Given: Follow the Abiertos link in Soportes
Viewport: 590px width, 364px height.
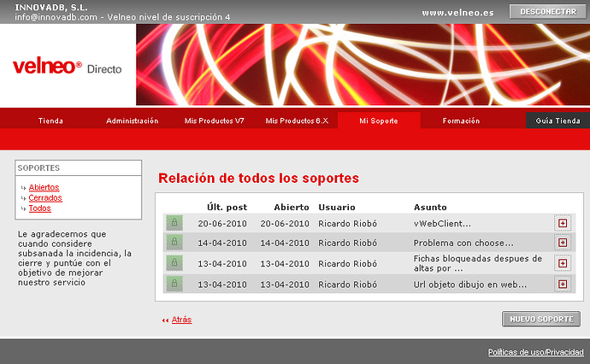Looking at the screenshot, I should [x=44, y=187].
